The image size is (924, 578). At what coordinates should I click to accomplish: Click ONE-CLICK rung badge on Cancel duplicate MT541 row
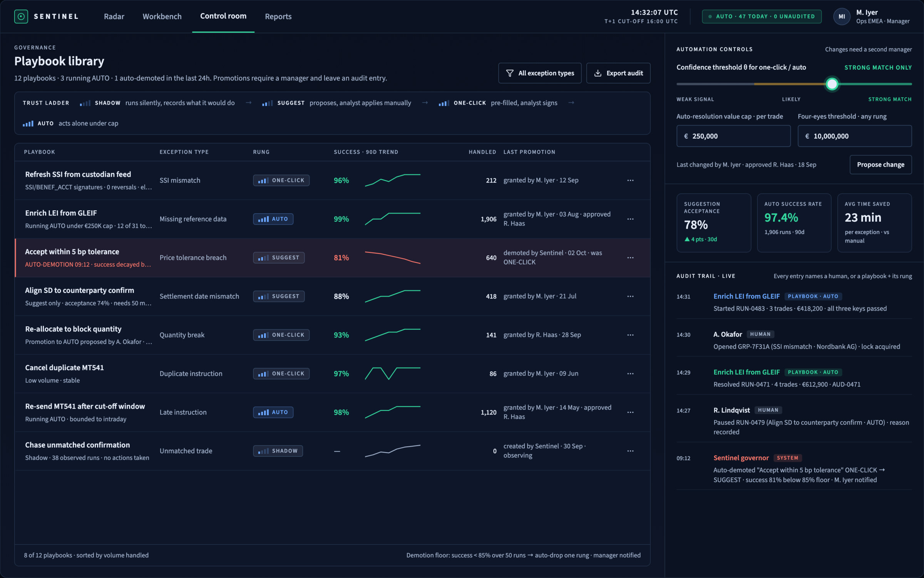281,374
